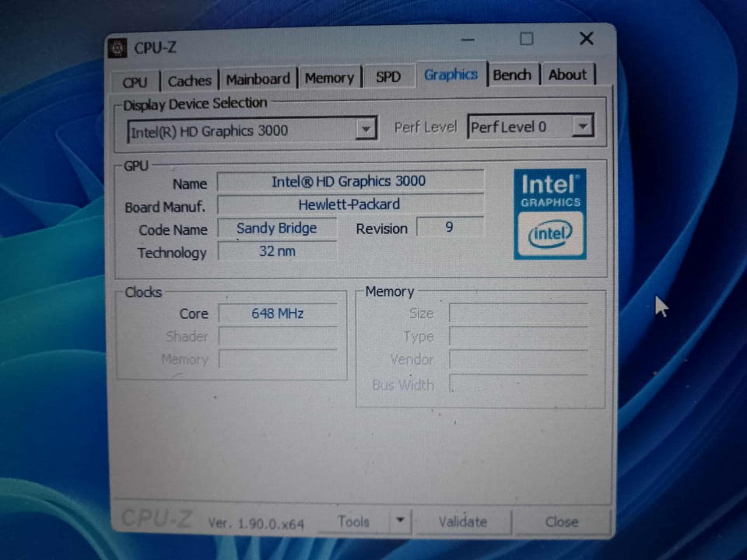
Task: Open the About tab
Action: (x=567, y=75)
